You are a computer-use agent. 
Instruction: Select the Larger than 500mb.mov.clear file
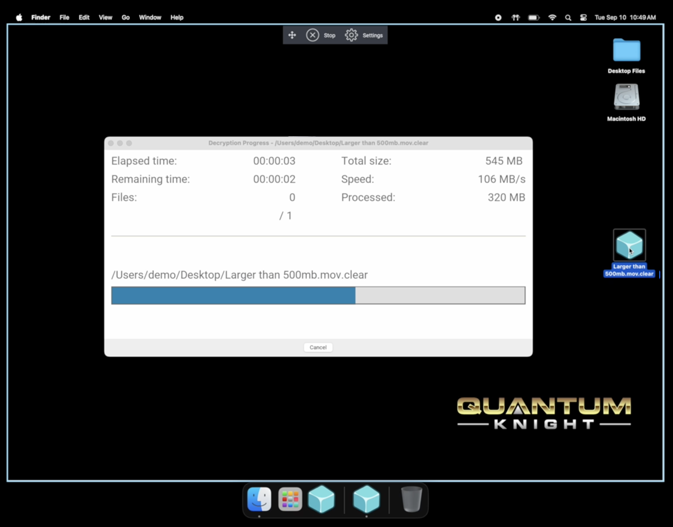(629, 253)
